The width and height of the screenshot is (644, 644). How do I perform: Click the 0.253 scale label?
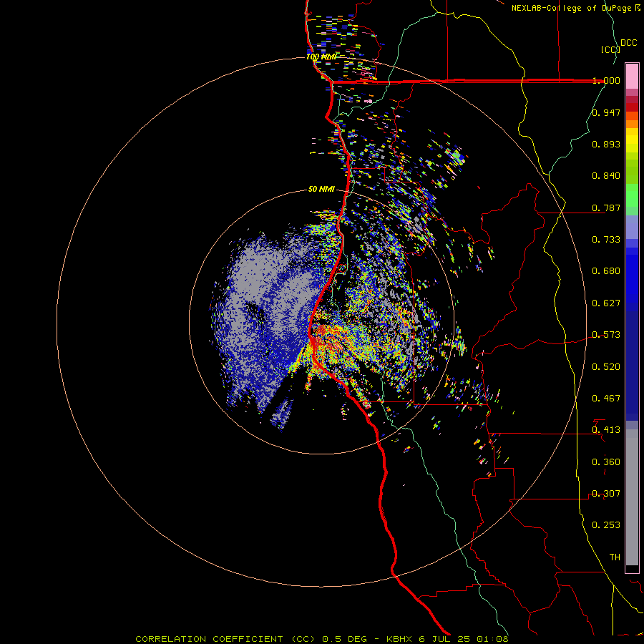click(606, 525)
